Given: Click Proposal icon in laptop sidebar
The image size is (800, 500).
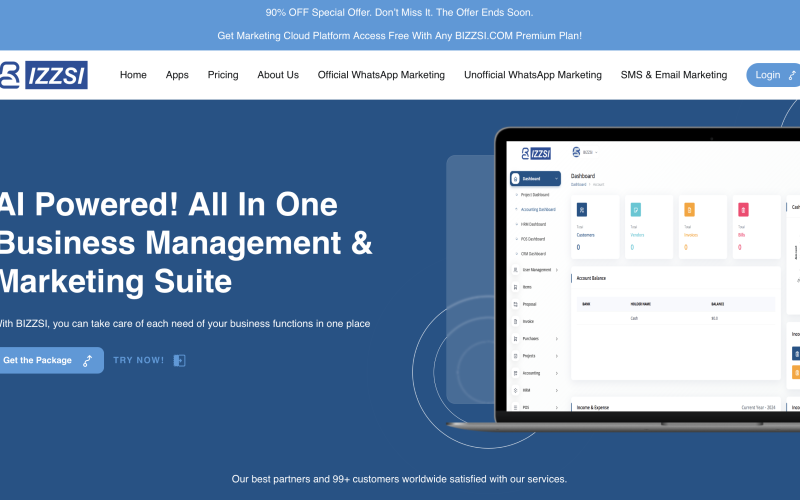Looking at the screenshot, I should [x=515, y=304].
